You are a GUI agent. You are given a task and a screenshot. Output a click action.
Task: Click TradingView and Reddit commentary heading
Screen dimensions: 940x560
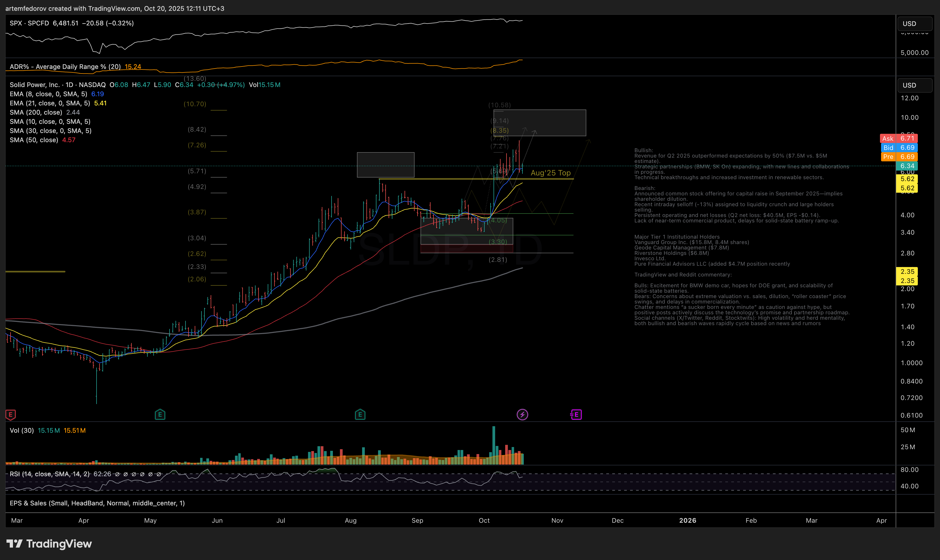click(x=683, y=275)
